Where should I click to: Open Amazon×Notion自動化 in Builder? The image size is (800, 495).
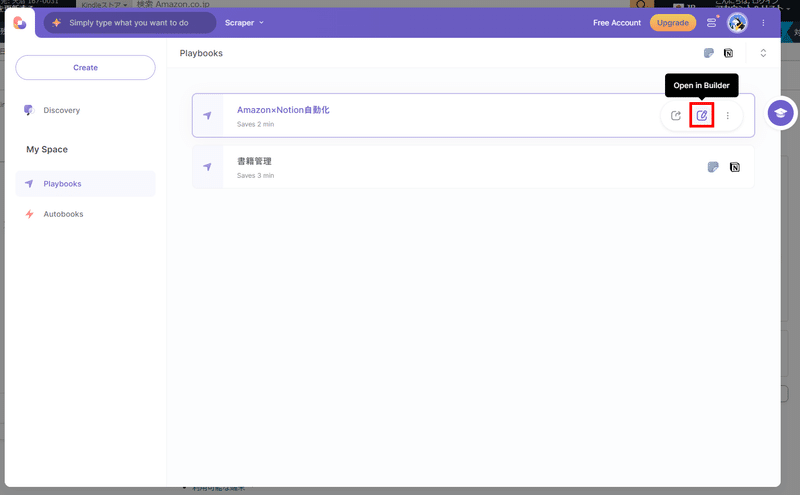[702, 115]
